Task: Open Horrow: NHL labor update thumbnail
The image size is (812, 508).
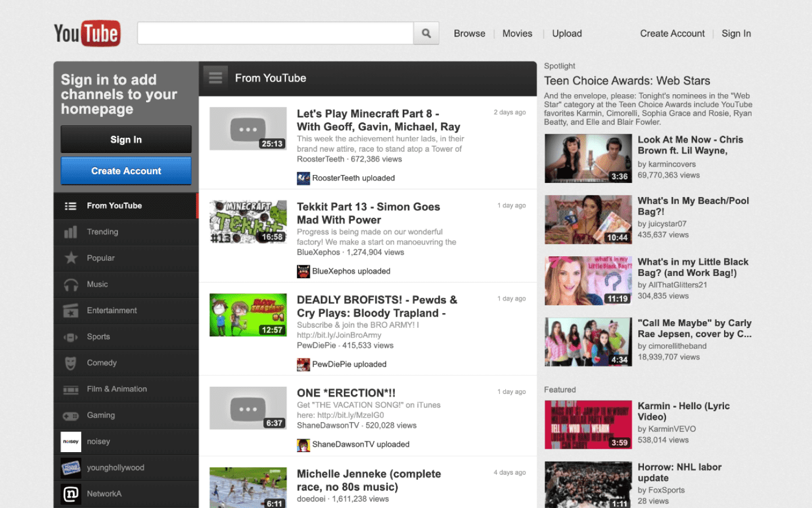Action: click(588, 485)
